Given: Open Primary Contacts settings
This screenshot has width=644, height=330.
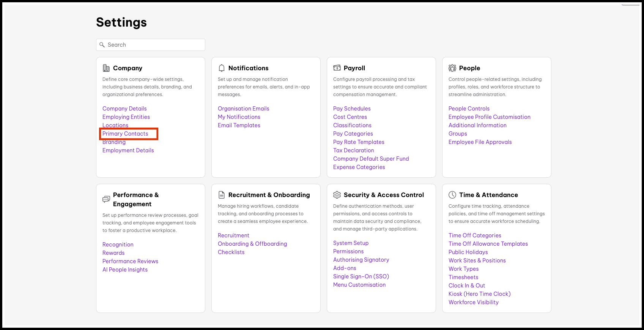Looking at the screenshot, I should point(125,134).
